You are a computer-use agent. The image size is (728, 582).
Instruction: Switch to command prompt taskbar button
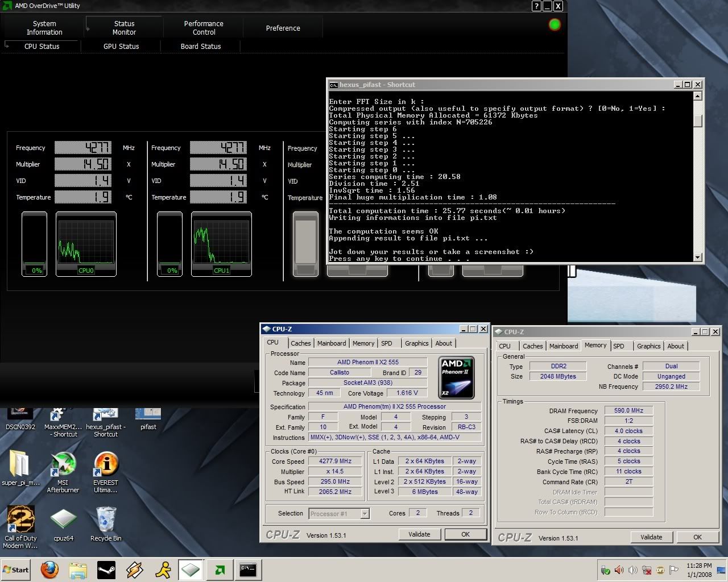click(x=247, y=570)
